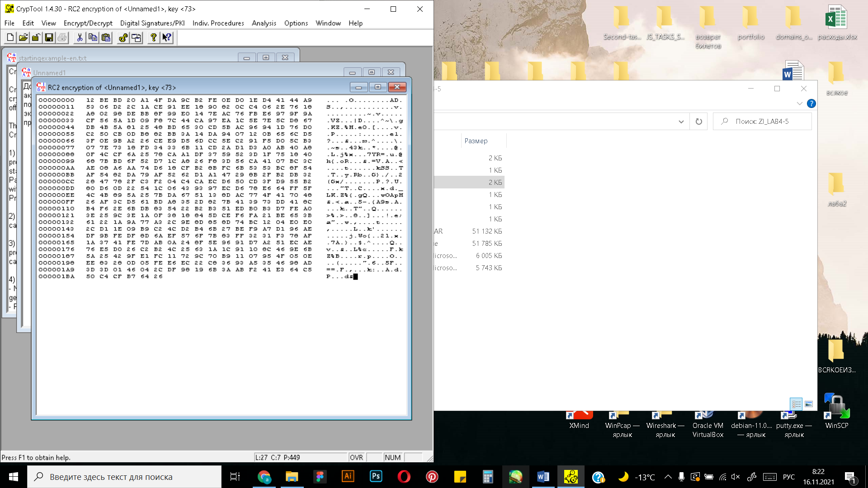Viewport: 868px width, 488px height.
Task: Click the Windows Start button
Action: [13, 477]
